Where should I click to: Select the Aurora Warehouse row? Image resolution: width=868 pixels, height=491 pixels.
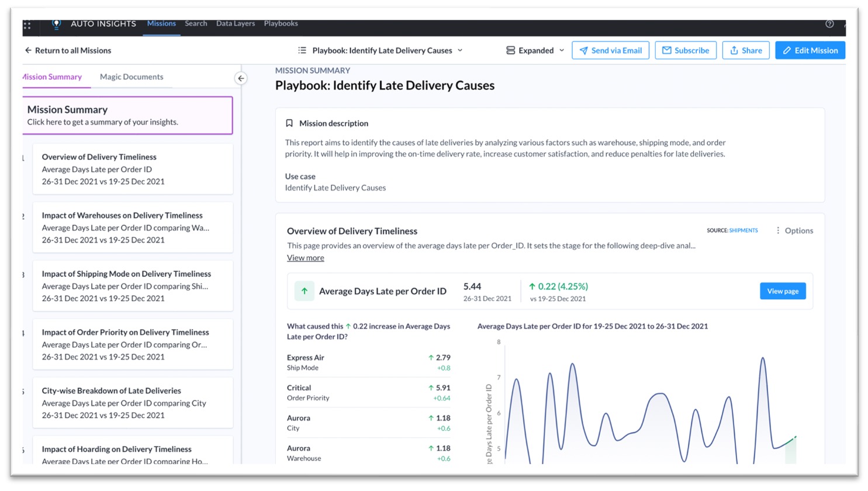[368, 453]
